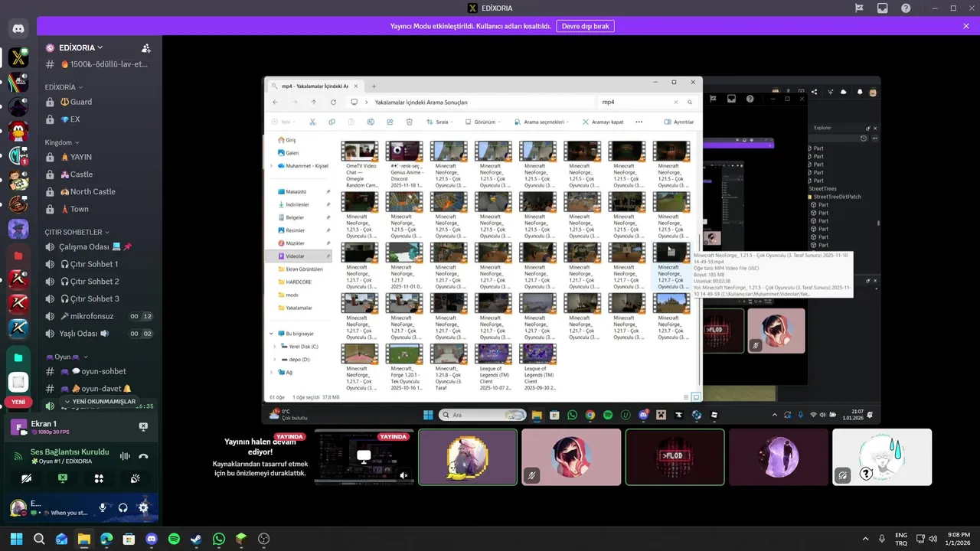Open the EDİXORIA server dropdown menu
Image resolution: width=980 pixels, height=551 pixels.
click(x=80, y=47)
